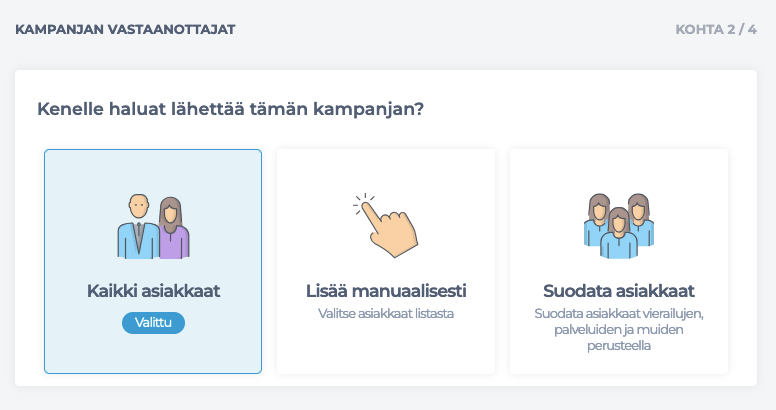
Task: Click the front woman in the group icon
Action: [619, 233]
